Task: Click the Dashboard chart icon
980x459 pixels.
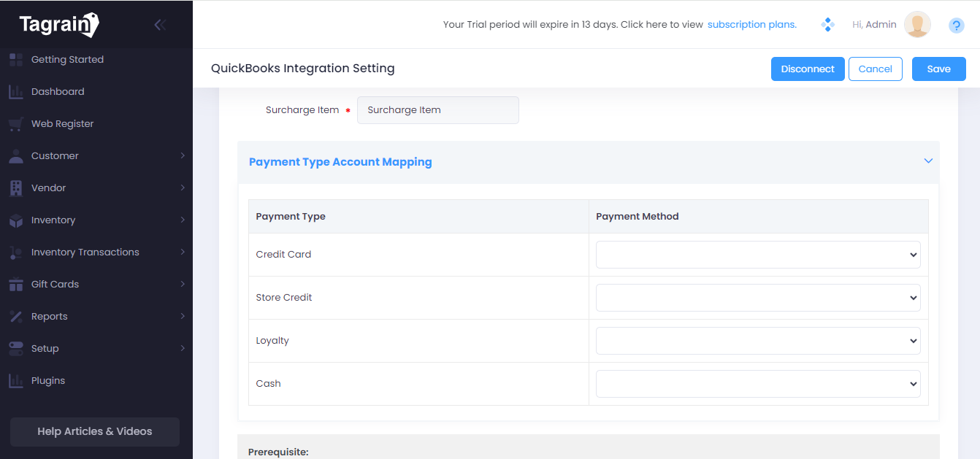Action: (15, 92)
